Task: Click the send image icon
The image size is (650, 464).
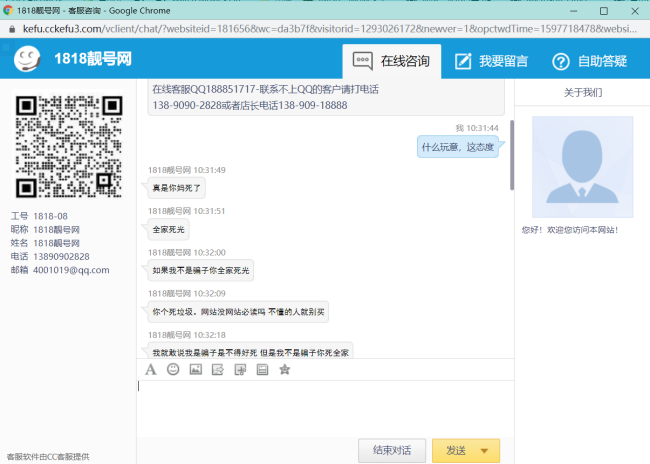Action: pyautogui.click(x=195, y=369)
